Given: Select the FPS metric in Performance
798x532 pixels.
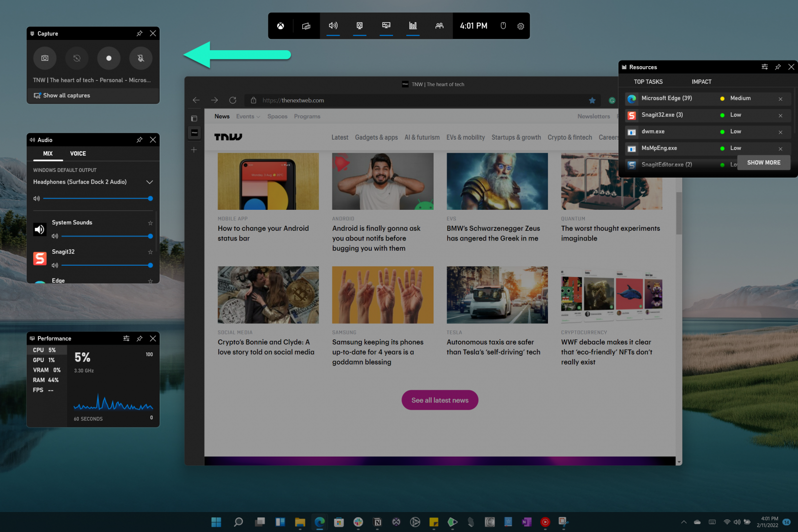Looking at the screenshot, I should tap(47, 390).
